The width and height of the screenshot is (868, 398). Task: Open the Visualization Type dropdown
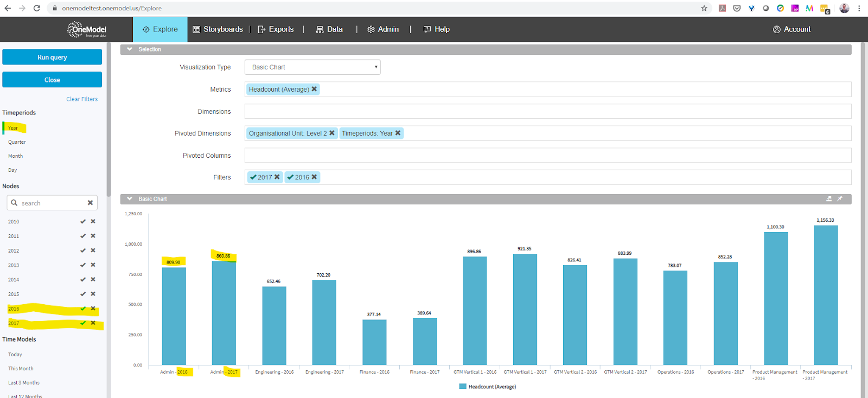click(x=312, y=67)
